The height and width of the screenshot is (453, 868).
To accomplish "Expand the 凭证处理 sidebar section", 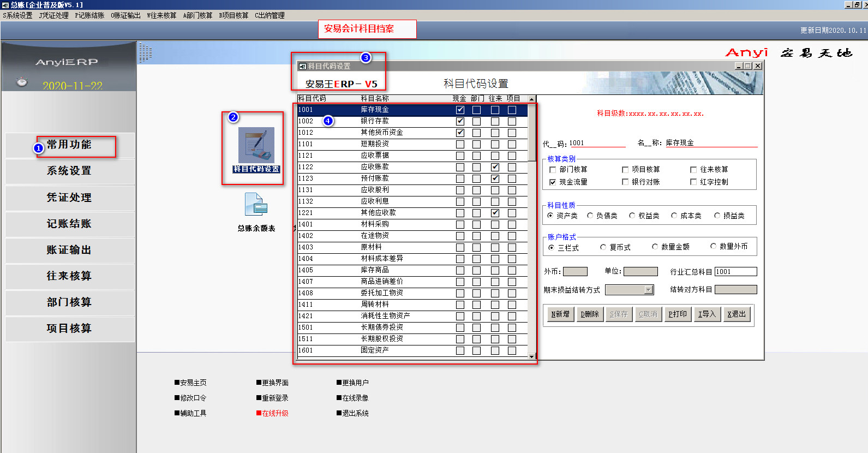I will (x=69, y=198).
